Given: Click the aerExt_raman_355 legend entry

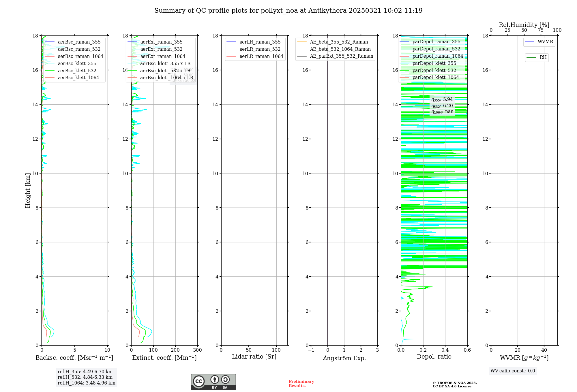Looking at the screenshot, I should point(155,42).
